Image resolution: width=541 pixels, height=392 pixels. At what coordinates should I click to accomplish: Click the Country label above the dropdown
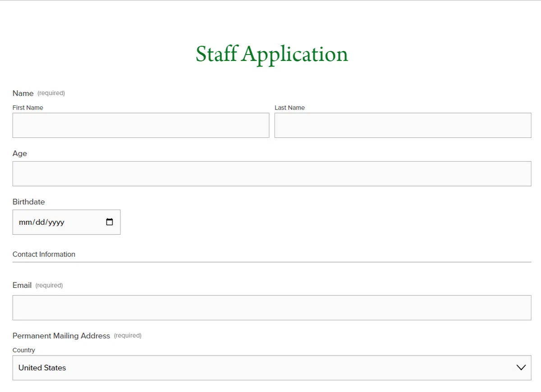[24, 350]
